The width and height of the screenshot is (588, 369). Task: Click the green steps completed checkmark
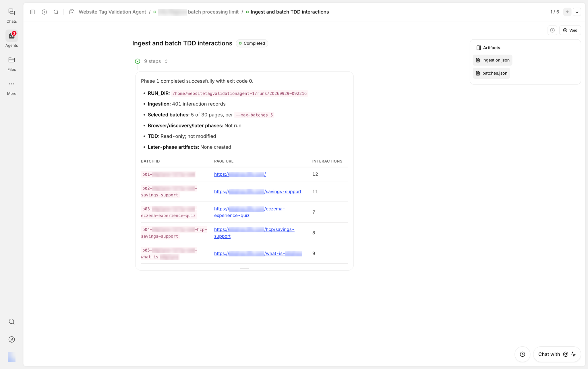(138, 61)
